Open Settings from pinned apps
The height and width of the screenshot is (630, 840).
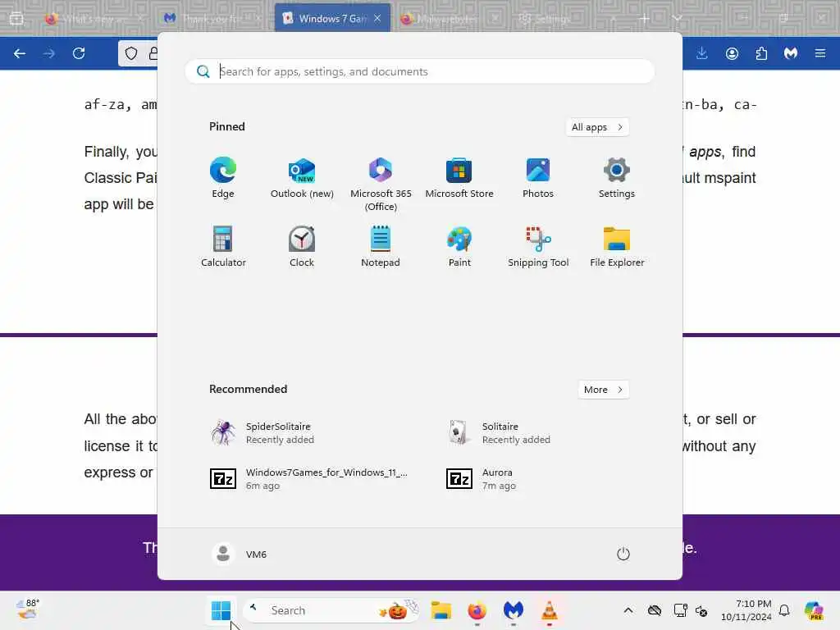click(x=617, y=178)
